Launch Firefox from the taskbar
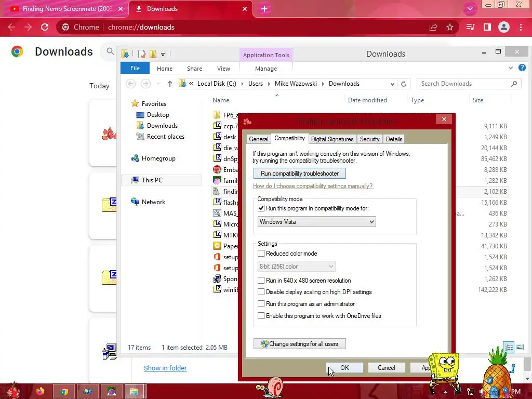The width and height of the screenshot is (532, 399). click(x=40, y=391)
